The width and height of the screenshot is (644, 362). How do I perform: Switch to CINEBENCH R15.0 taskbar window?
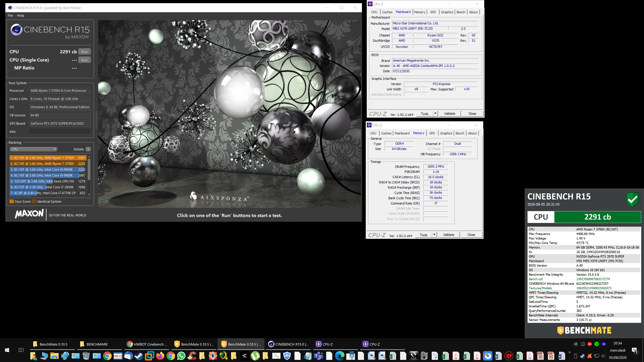(288, 344)
